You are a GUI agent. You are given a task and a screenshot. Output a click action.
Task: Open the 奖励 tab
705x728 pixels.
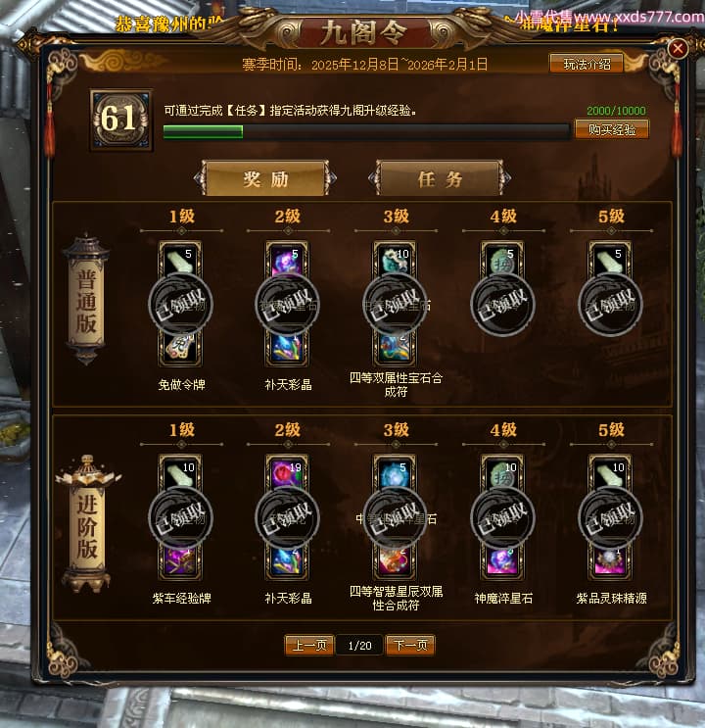[265, 178]
